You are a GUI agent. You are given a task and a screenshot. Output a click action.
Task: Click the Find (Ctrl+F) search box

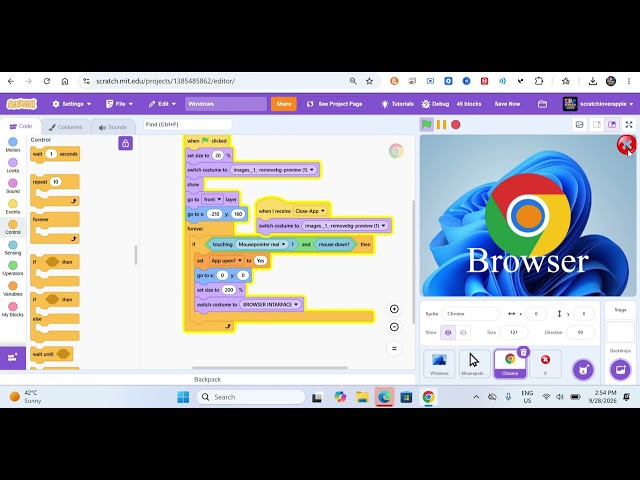coord(188,124)
